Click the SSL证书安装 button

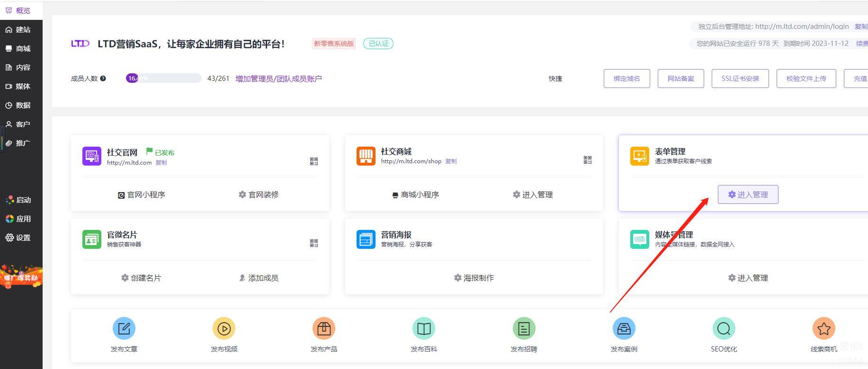740,79
